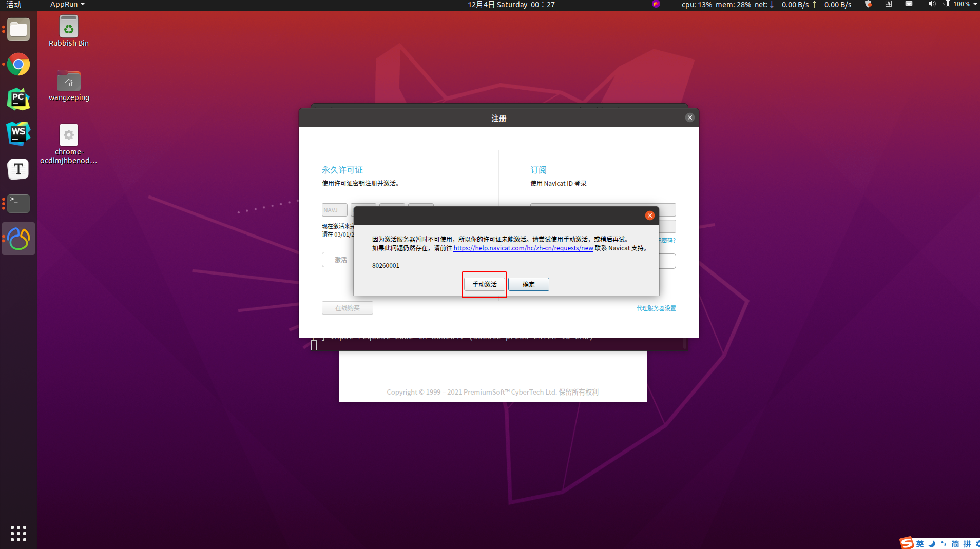Click the battery indicator icon
Screen dimensions: 980x549
coord(947,4)
